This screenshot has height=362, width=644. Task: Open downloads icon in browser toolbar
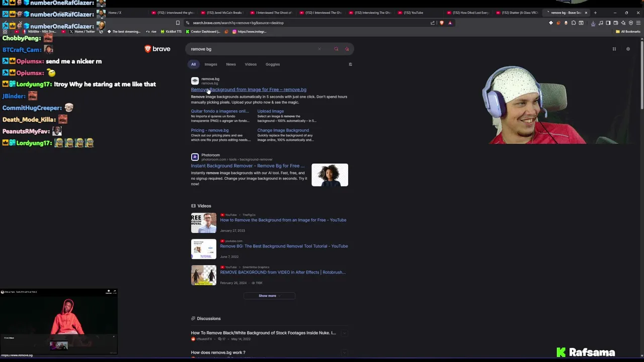(x=593, y=23)
